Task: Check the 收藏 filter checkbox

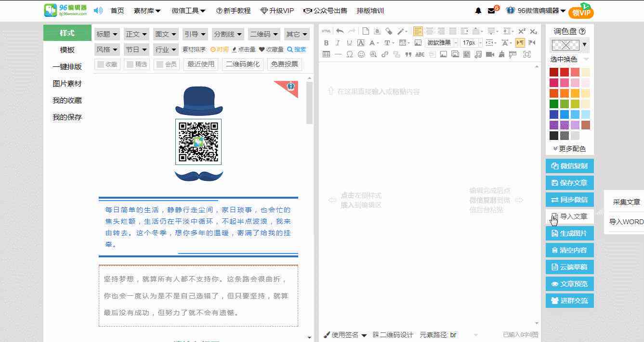Action: (101, 64)
